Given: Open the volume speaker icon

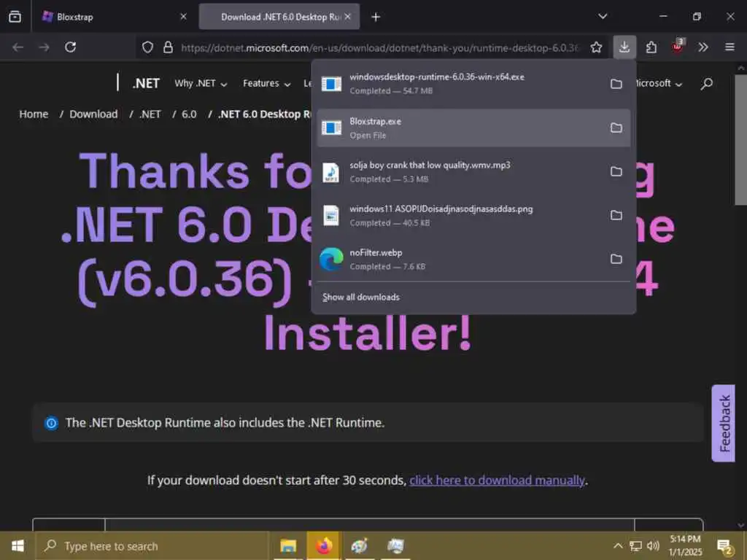Looking at the screenshot, I should click(x=653, y=545).
